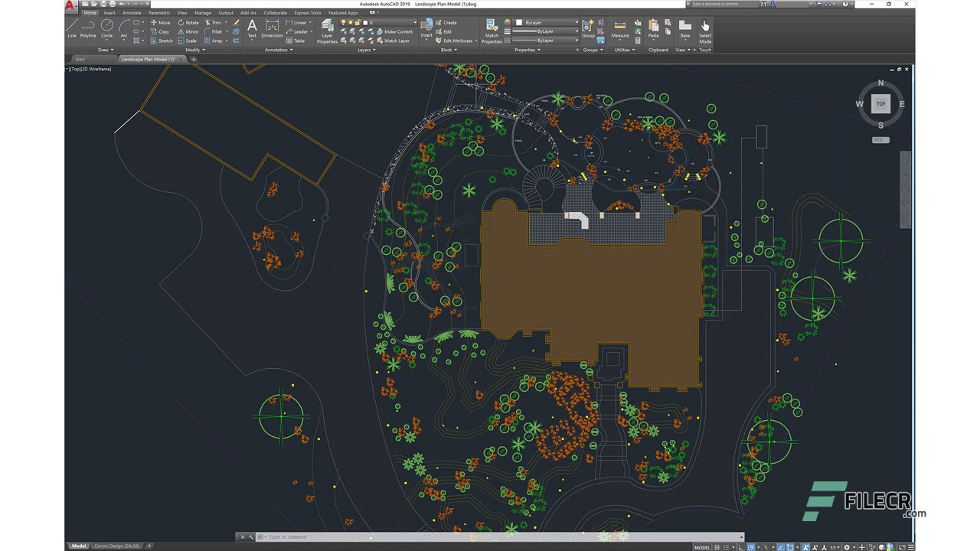This screenshot has height=551, width=980.
Task: Click the Plot printer icon in quick access
Action: coord(113,4)
